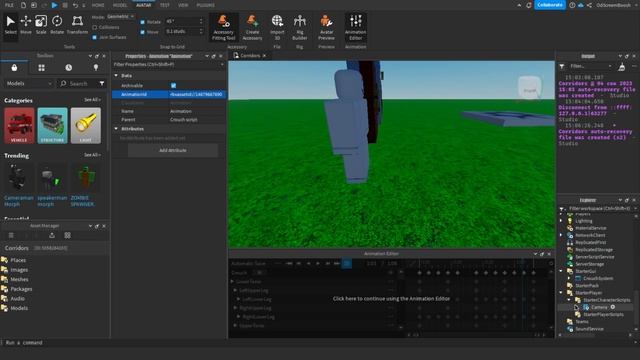Switch to the PLUGINS ribbon tab
The width and height of the screenshot is (640, 360).
tap(205, 5)
